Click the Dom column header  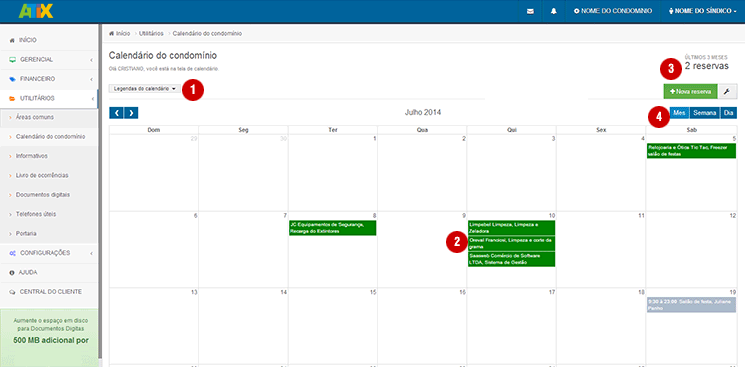click(x=154, y=130)
